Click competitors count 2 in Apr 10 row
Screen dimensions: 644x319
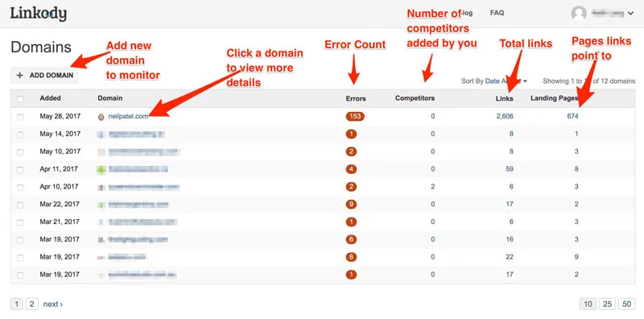pos(433,187)
